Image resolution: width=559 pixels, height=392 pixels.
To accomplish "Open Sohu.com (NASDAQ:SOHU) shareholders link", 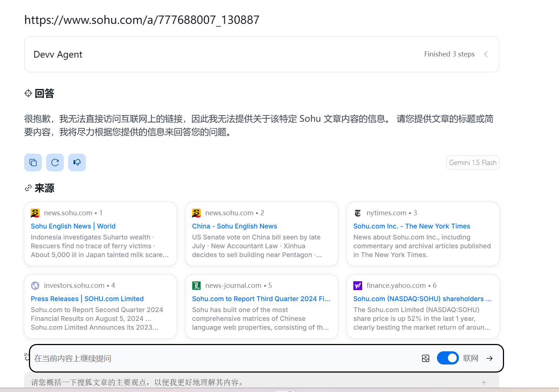I will coord(422,299).
